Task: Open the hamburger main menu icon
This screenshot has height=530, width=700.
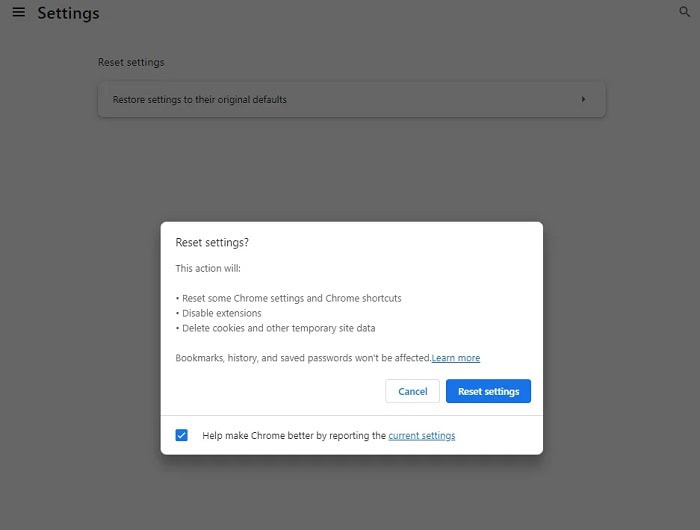Action: point(18,12)
